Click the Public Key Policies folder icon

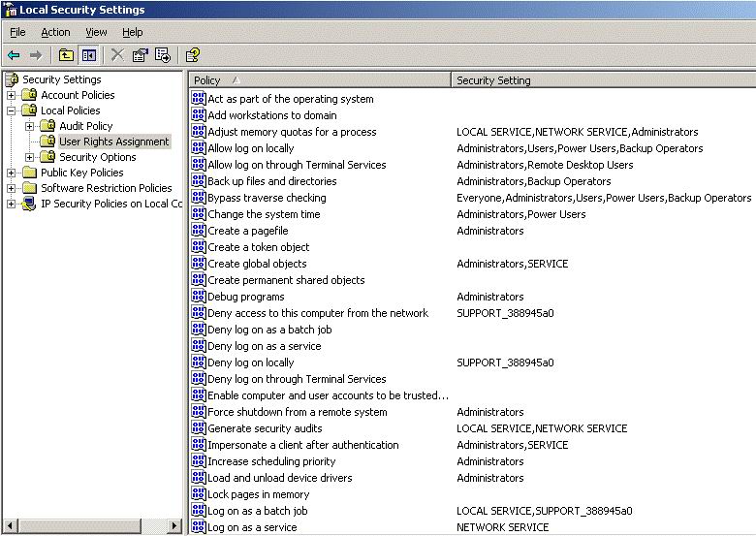29,173
